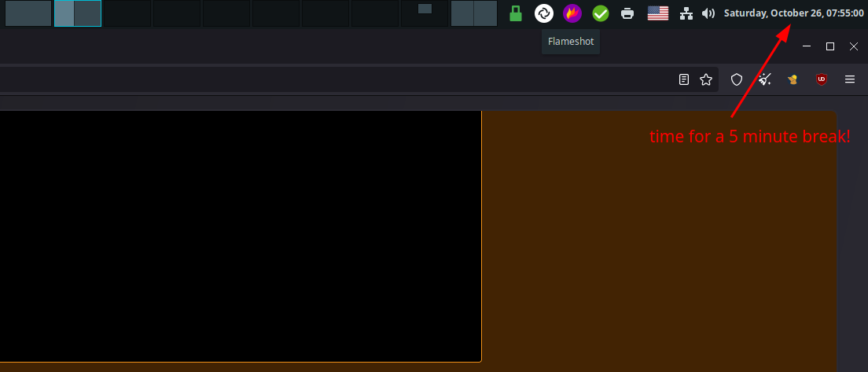Switch to the last workspace in pager
Image resolution: width=868 pixels, height=372 pixels.
[474, 13]
